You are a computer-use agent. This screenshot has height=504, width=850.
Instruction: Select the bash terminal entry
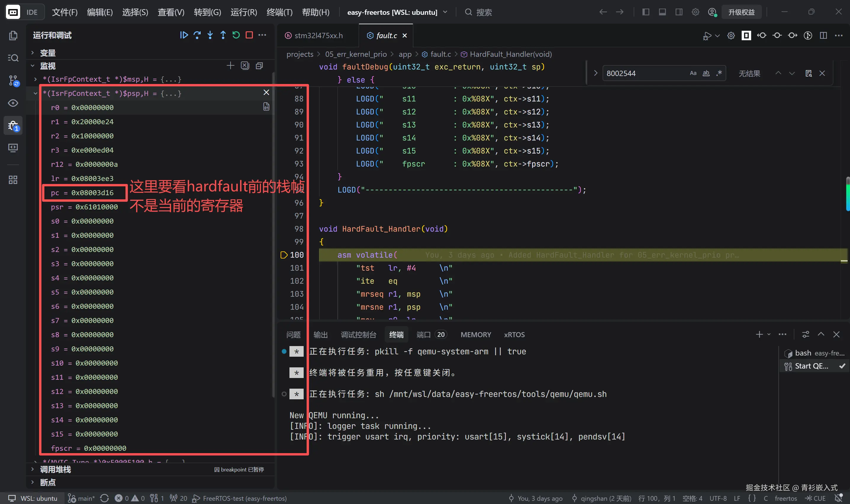pyautogui.click(x=814, y=353)
